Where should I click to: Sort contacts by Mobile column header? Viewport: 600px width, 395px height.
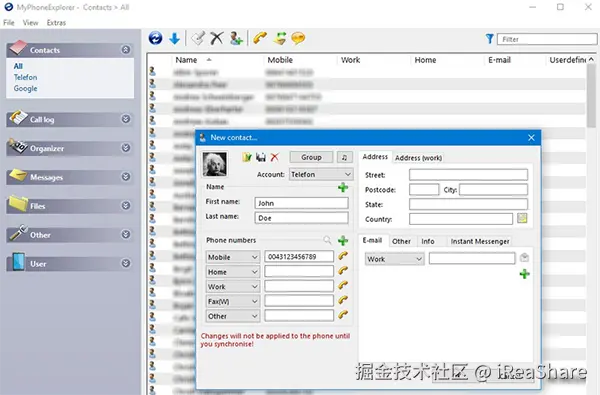click(x=280, y=60)
